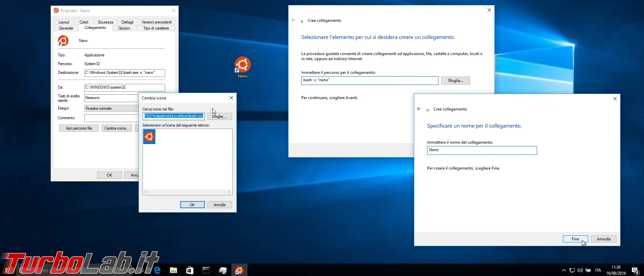This screenshot has width=644, height=276.
Task: Click the Destinazione input field
Action: tap(124, 73)
